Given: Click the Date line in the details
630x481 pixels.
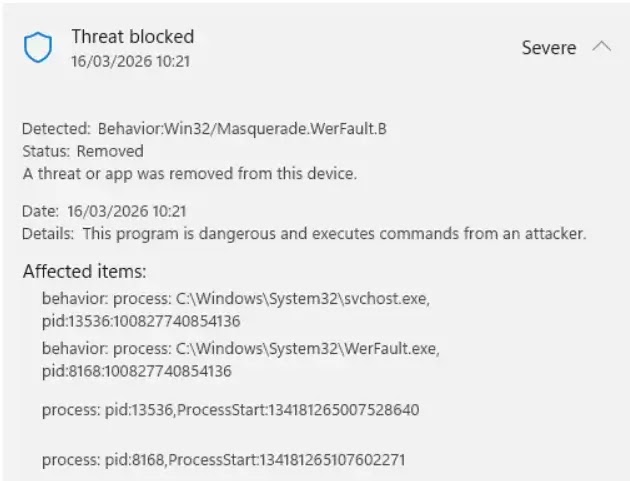Looking at the screenshot, I should 104,211.
